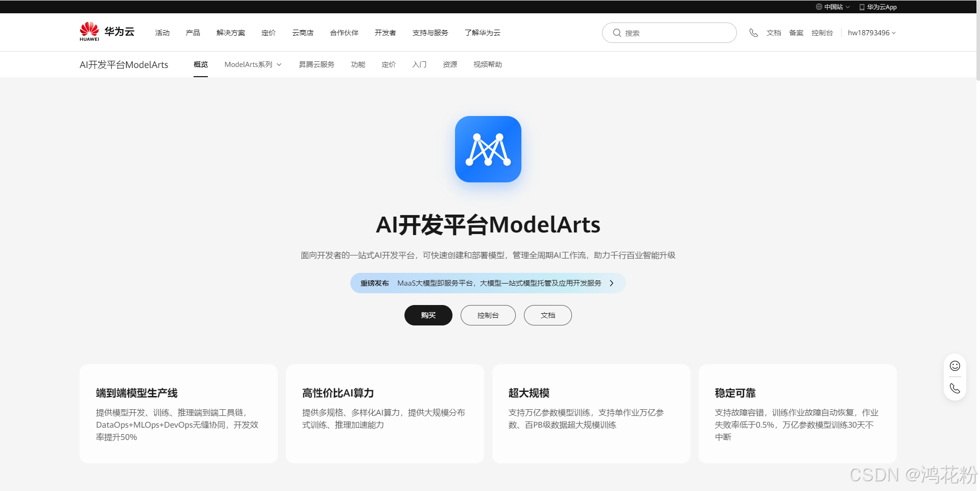The height and width of the screenshot is (491, 980).
Task: Select the 概览 tab
Action: tap(201, 64)
